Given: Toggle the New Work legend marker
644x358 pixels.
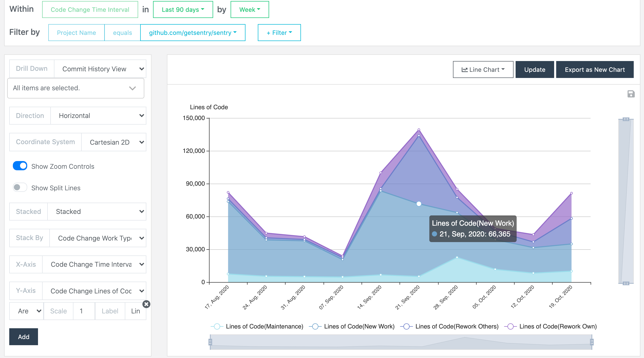Looking at the screenshot, I should 315,326.
